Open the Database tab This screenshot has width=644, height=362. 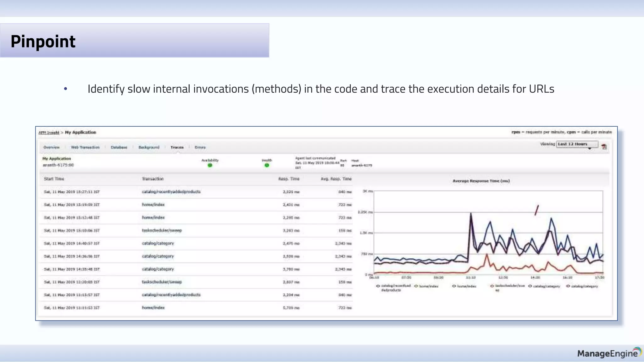[119, 147]
